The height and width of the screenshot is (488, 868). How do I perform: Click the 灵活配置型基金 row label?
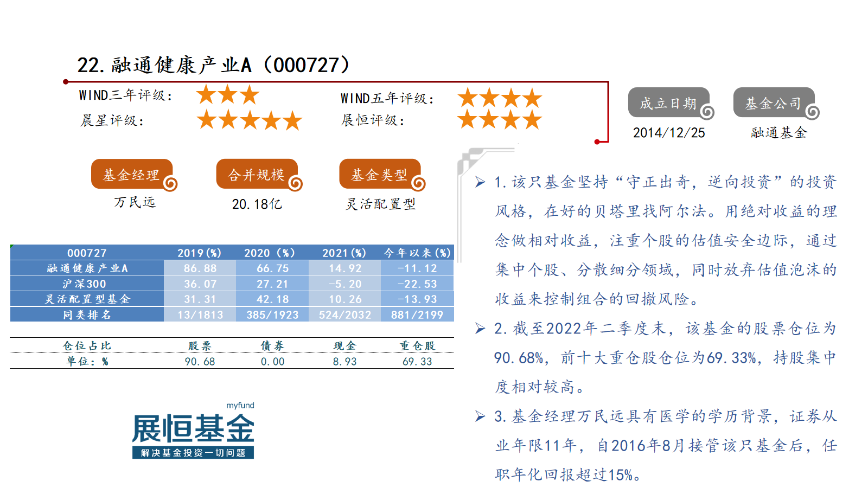pyautogui.click(x=87, y=299)
